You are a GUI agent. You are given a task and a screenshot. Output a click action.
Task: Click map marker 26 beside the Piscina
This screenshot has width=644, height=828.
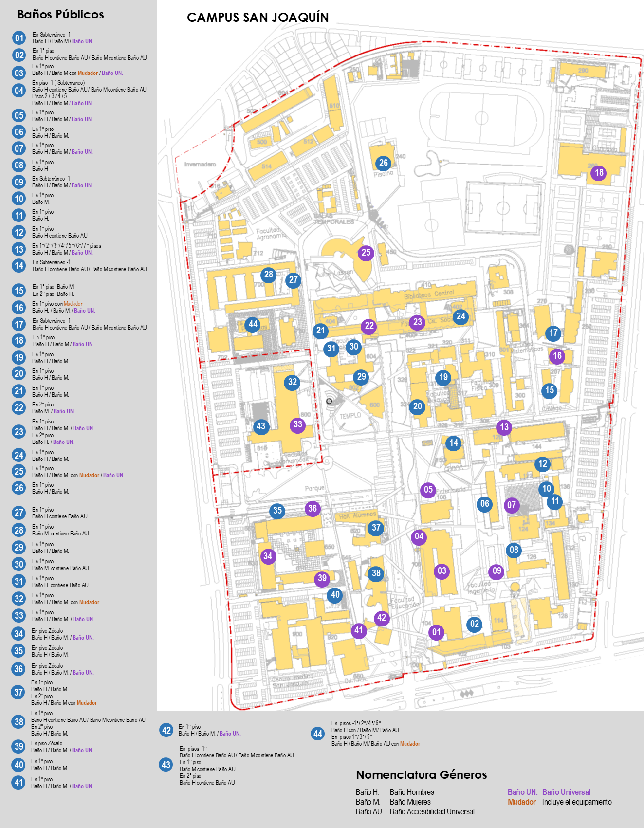(x=384, y=163)
